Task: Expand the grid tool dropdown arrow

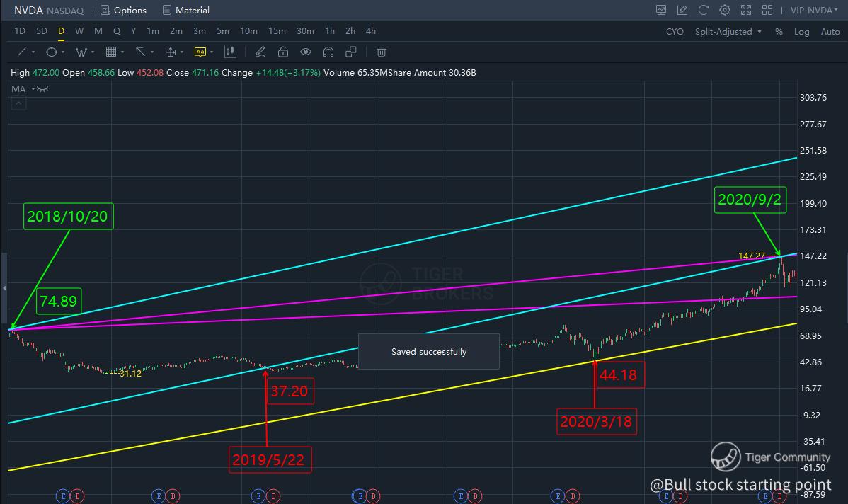Action: click(122, 52)
